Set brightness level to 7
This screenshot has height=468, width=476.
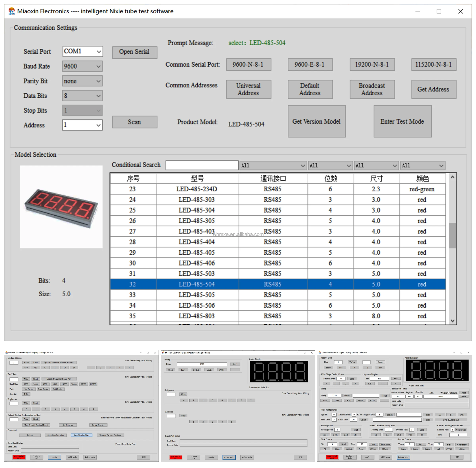[94, 409]
